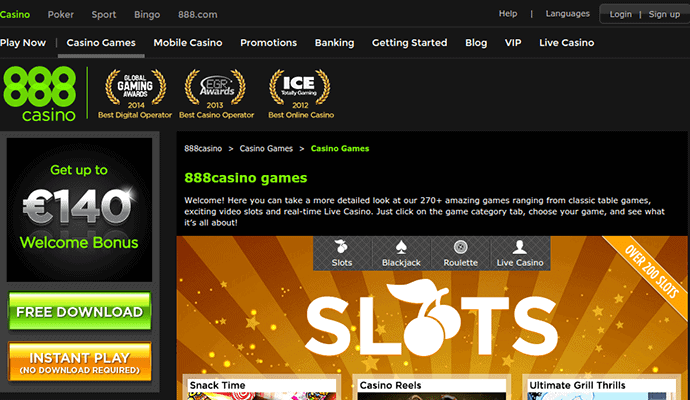Open the 888.com top link
The width and height of the screenshot is (690, 400).
click(x=198, y=15)
